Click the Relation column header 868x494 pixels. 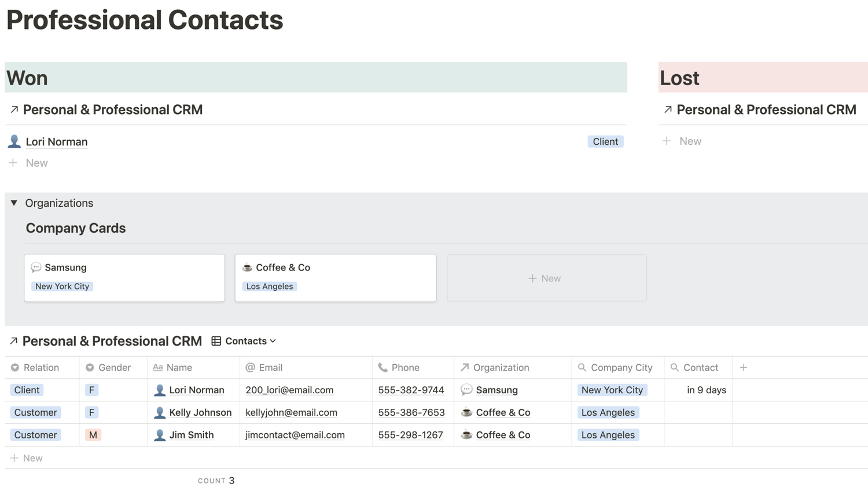[x=42, y=368]
